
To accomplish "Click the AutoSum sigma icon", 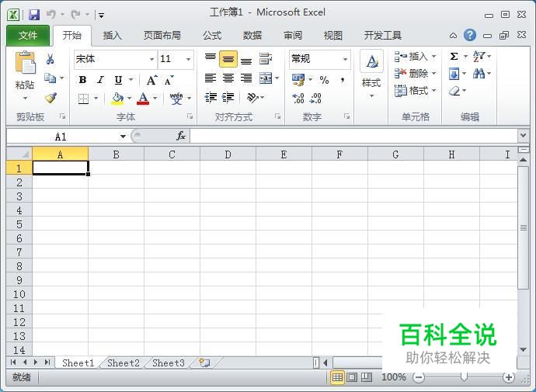I will [x=454, y=56].
